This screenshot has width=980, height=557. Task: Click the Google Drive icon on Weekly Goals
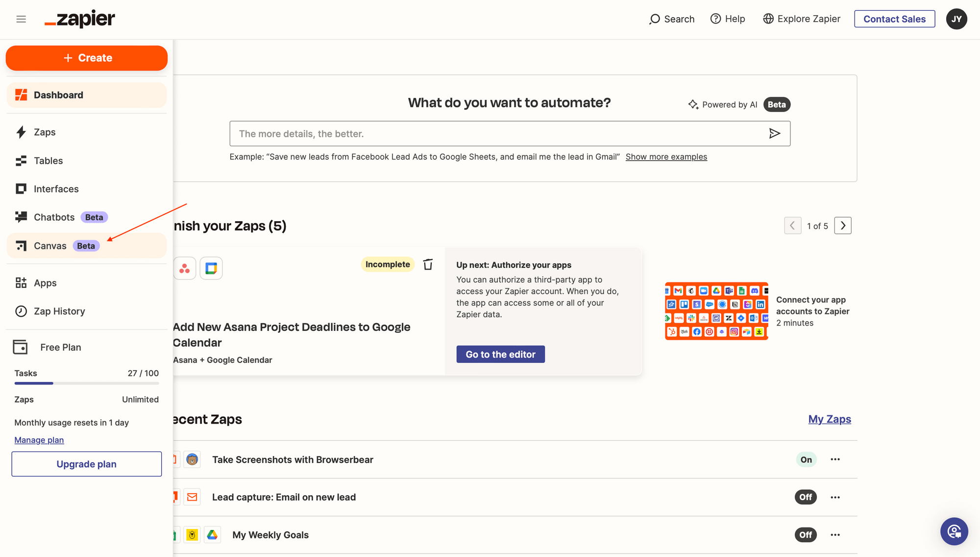212,535
